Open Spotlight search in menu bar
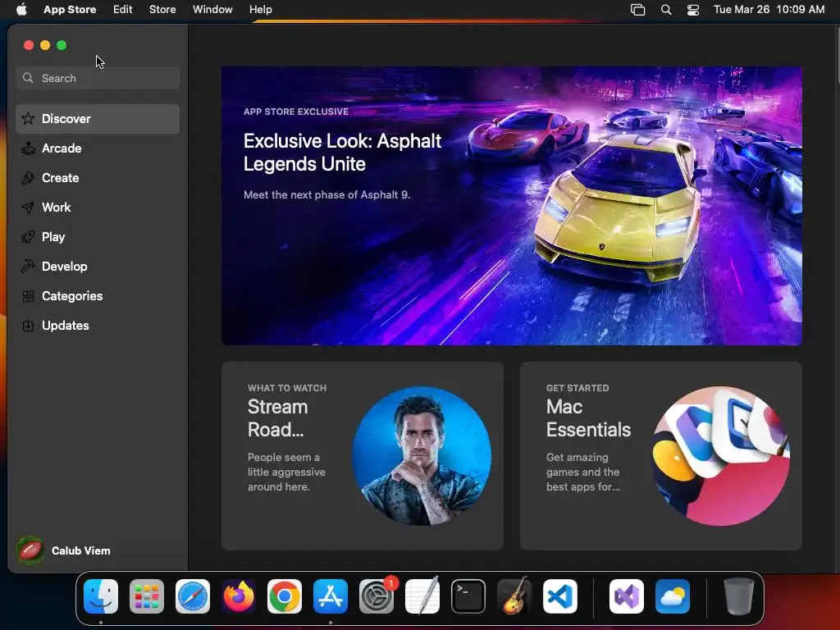Screen dimensions: 840x630 [666, 10]
